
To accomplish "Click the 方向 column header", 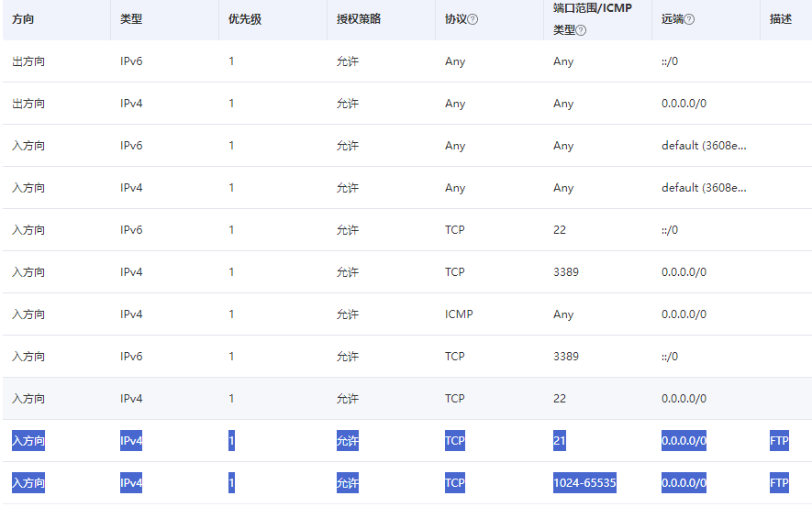I will 23,19.
